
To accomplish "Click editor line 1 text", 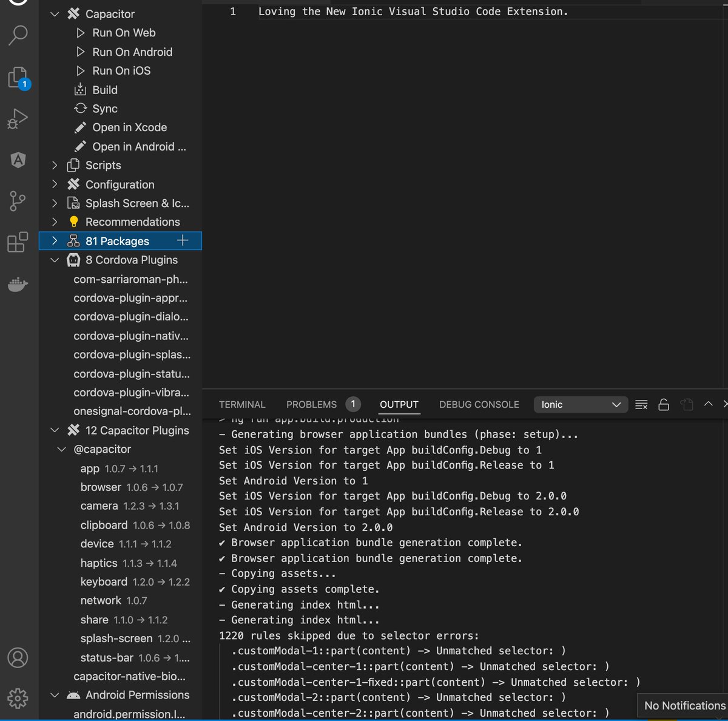I will click(413, 12).
